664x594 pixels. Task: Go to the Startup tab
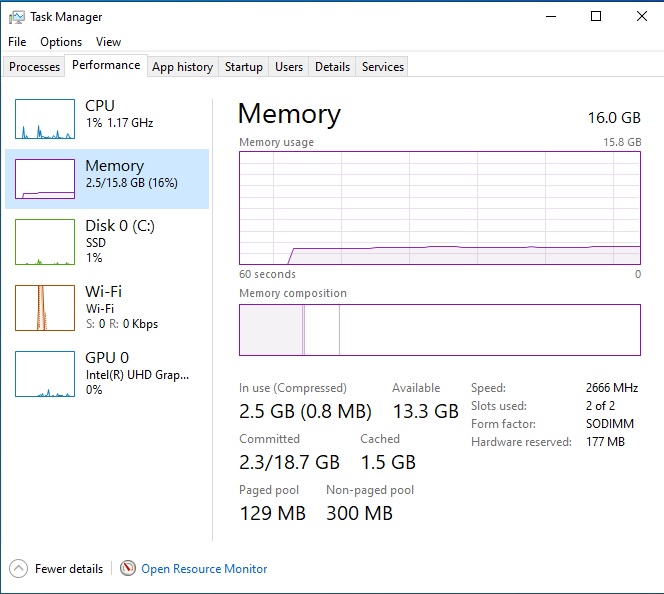click(244, 67)
